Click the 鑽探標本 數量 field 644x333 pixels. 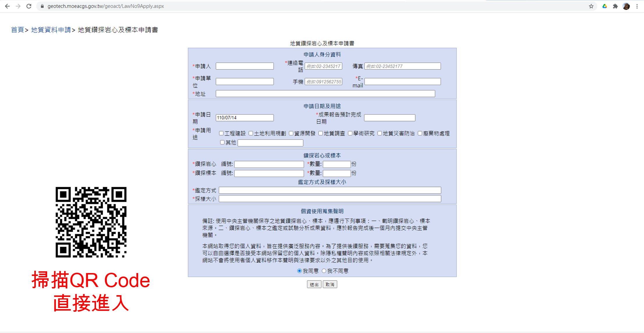pos(337,173)
